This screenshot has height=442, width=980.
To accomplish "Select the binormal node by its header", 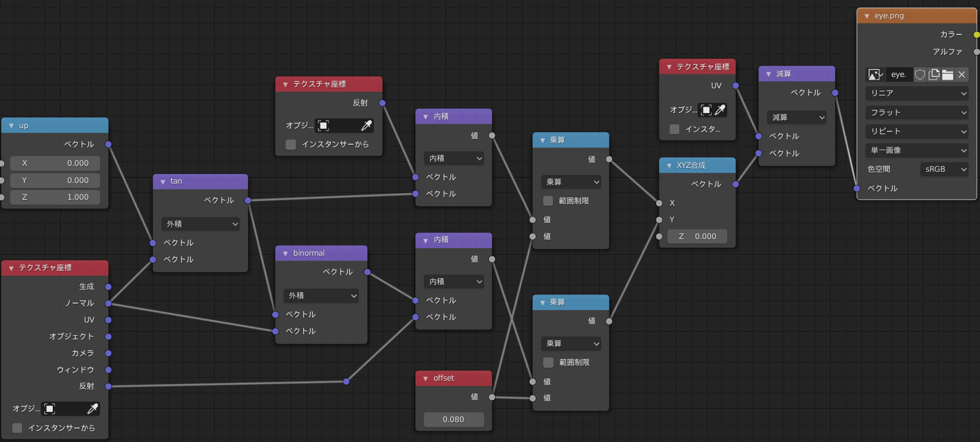I will 321,253.
